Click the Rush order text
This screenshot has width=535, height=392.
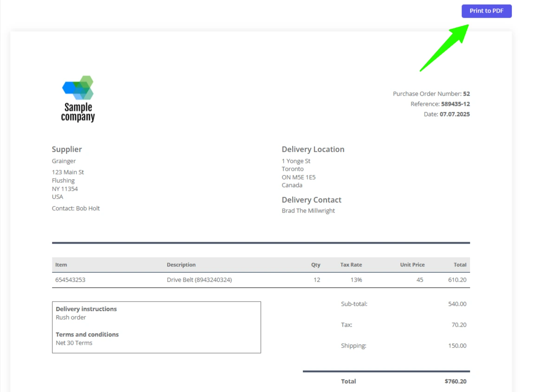tap(71, 317)
